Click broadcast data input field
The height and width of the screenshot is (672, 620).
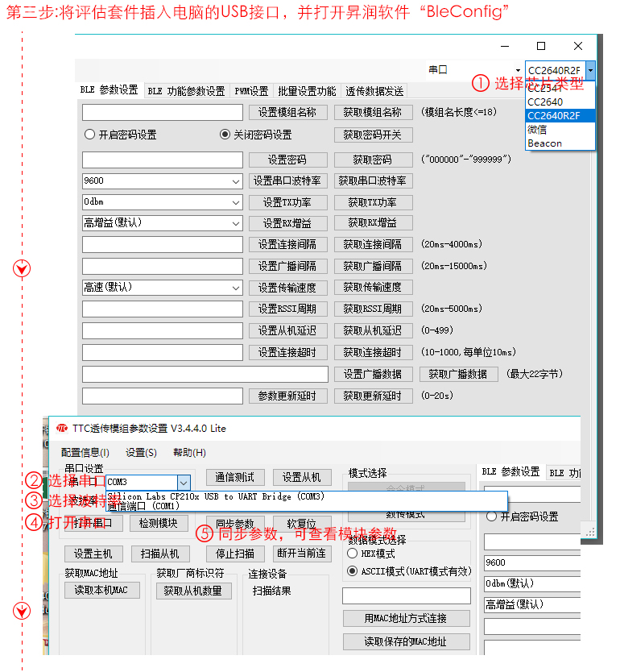coord(205,374)
